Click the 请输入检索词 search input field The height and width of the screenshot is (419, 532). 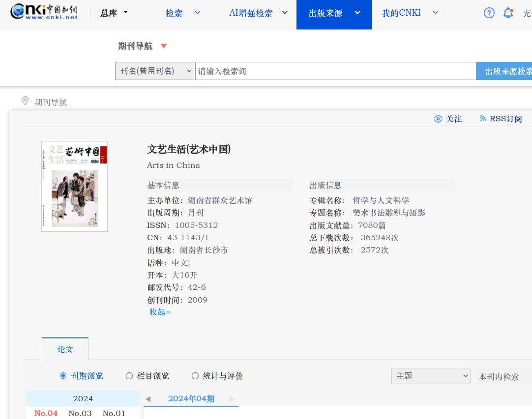[x=334, y=71]
